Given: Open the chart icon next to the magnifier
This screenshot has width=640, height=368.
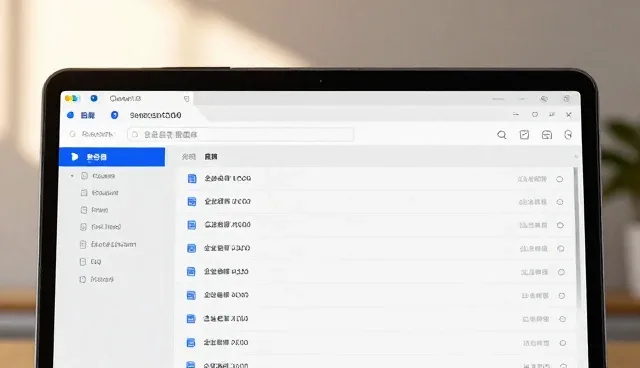Looking at the screenshot, I should (524, 135).
